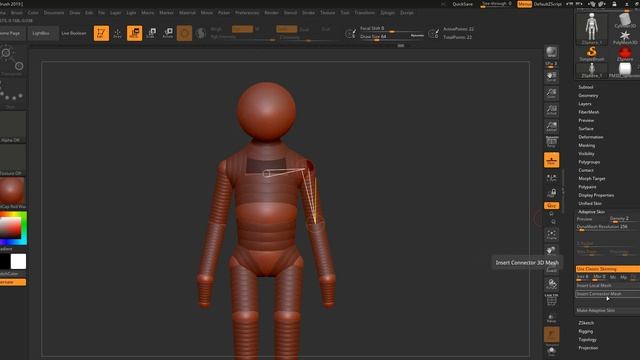Toggle Draw mode button
This screenshot has height=360, width=640.
pos(118,33)
